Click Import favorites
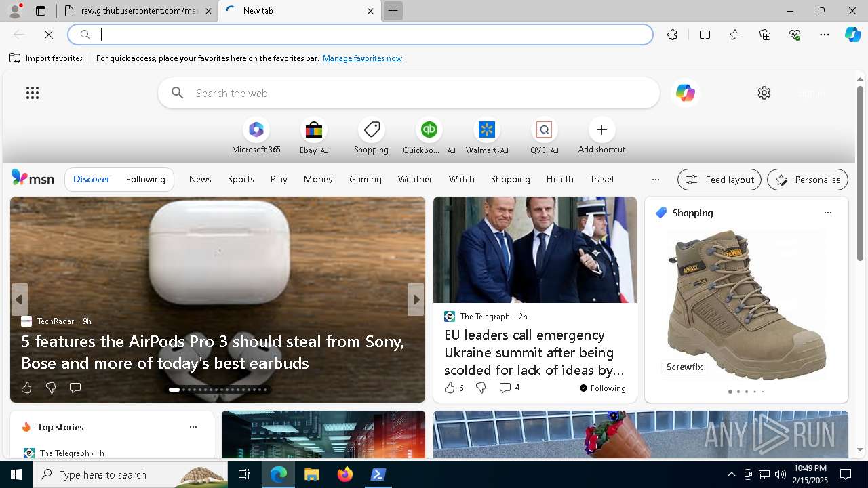Viewport: 868px width, 488px height. tap(46, 58)
